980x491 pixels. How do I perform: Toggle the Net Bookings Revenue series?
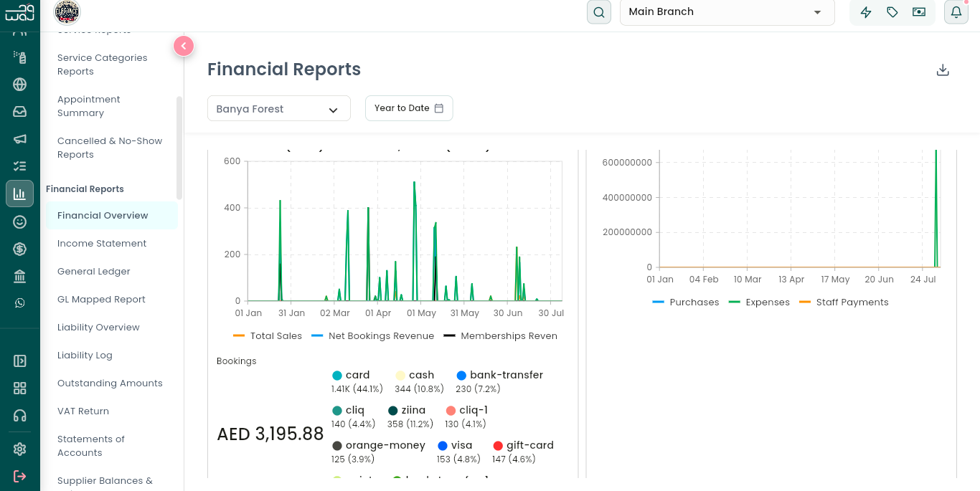373,336
